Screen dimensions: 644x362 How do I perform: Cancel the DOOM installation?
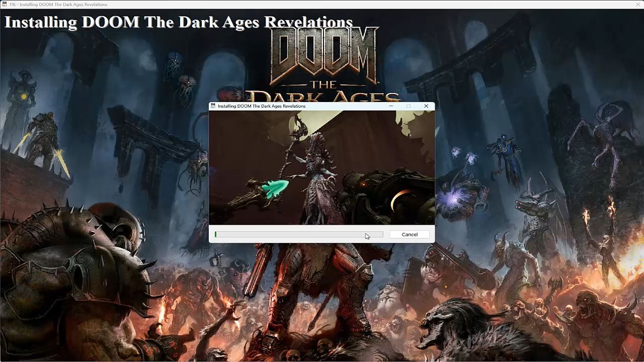click(410, 234)
